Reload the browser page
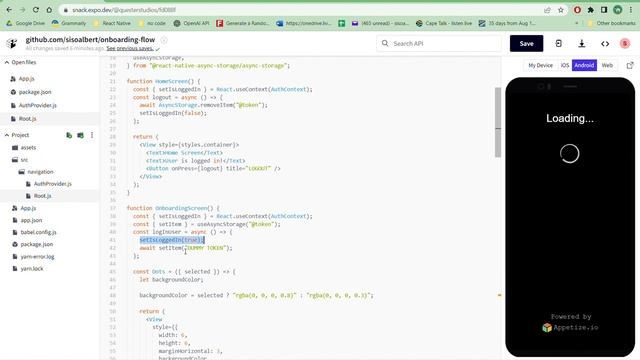 coord(36,10)
